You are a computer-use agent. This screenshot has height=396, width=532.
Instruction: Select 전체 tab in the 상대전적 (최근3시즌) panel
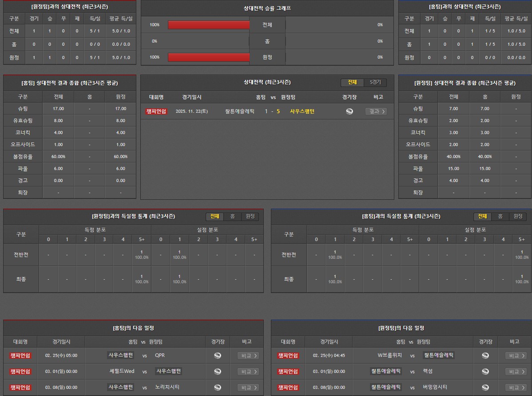(x=352, y=83)
